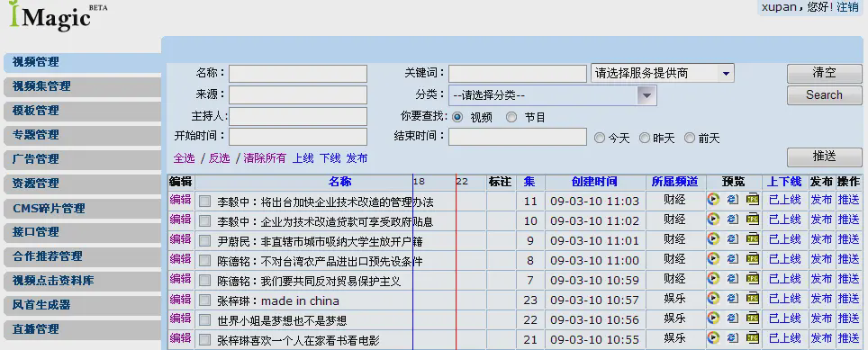Play preview for 李毅中 将出台 row
The image size is (868, 350).
click(x=713, y=200)
